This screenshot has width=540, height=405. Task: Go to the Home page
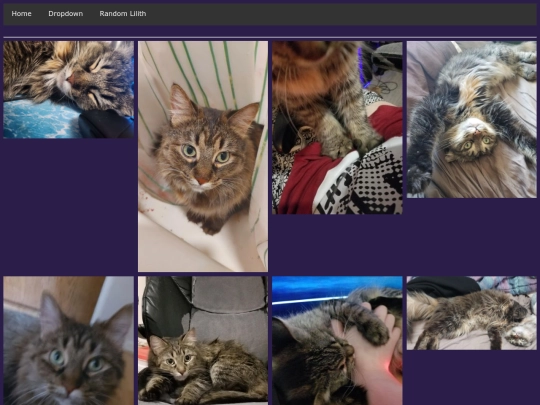[21, 14]
